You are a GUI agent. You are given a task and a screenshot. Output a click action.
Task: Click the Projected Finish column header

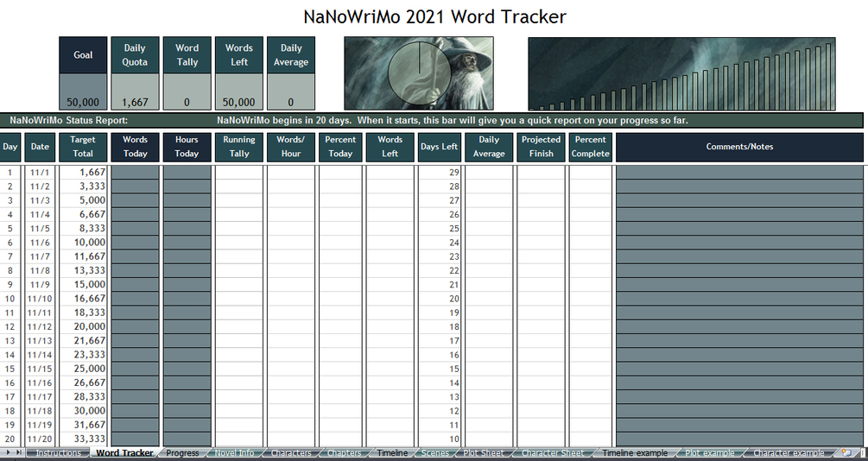(x=541, y=148)
